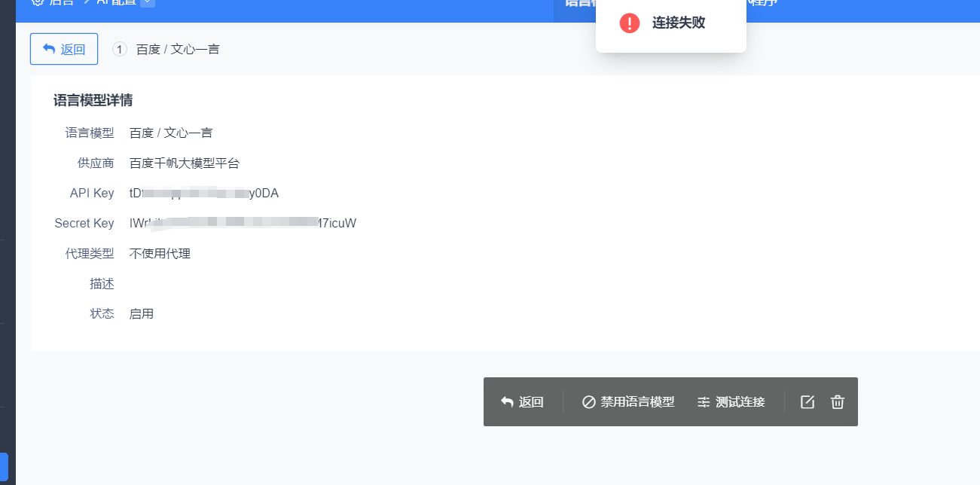
Task: Click the outlined 返回 button at top
Action: pos(64,49)
